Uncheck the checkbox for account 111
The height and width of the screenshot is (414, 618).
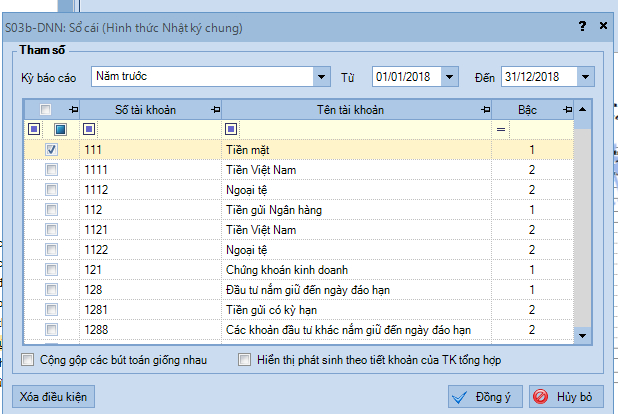coord(51,149)
